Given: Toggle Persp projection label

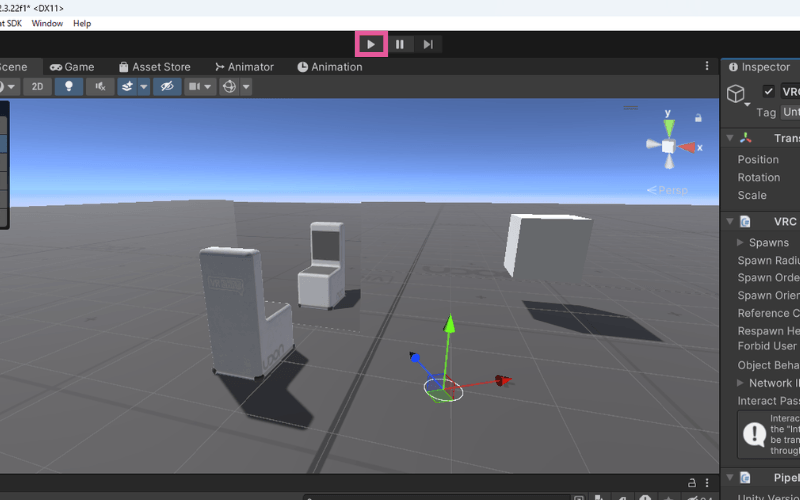Looking at the screenshot, I should click(667, 190).
